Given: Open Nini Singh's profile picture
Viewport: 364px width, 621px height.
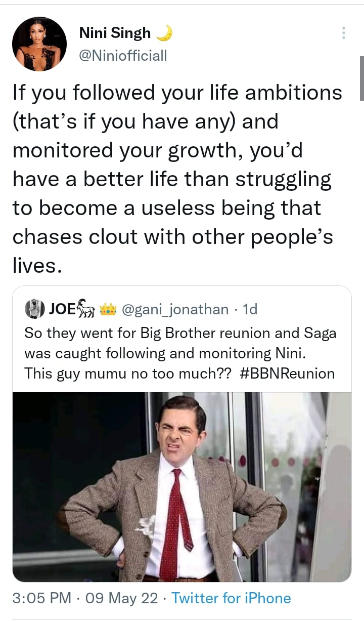Looking at the screenshot, I should pyautogui.click(x=39, y=44).
